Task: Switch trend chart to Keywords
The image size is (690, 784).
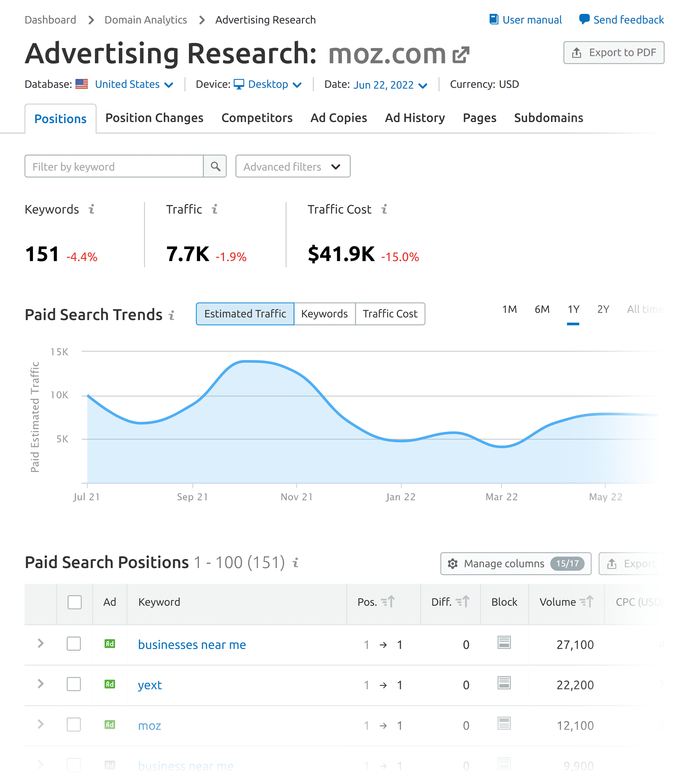Action: pyautogui.click(x=324, y=314)
